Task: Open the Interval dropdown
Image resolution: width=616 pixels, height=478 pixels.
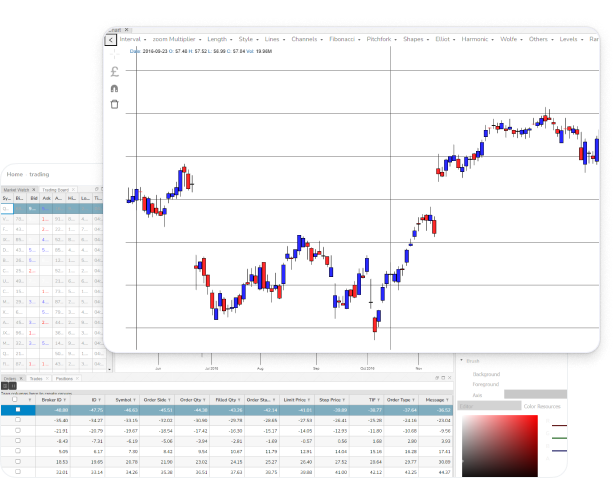Action: [x=134, y=39]
